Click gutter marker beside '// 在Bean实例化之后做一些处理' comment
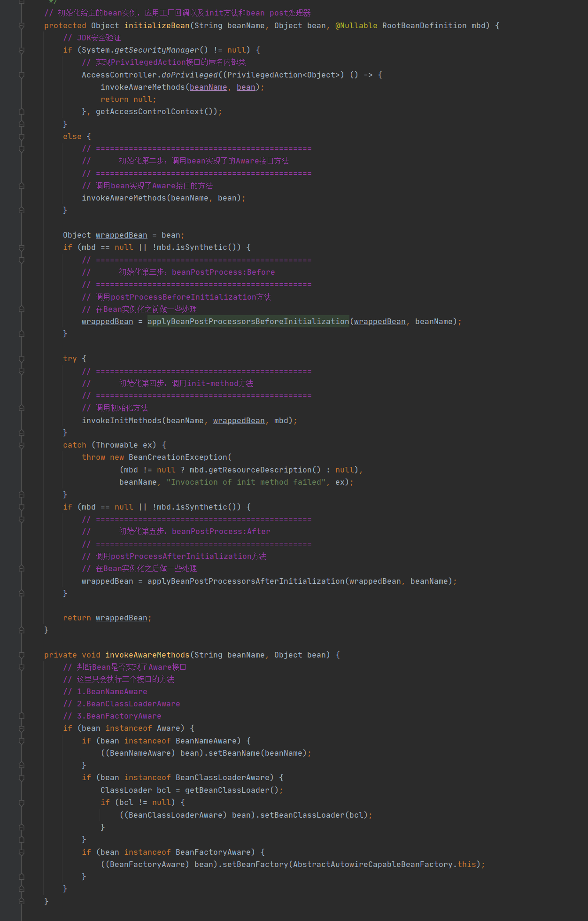This screenshot has width=588, height=921. pos(22,569)
